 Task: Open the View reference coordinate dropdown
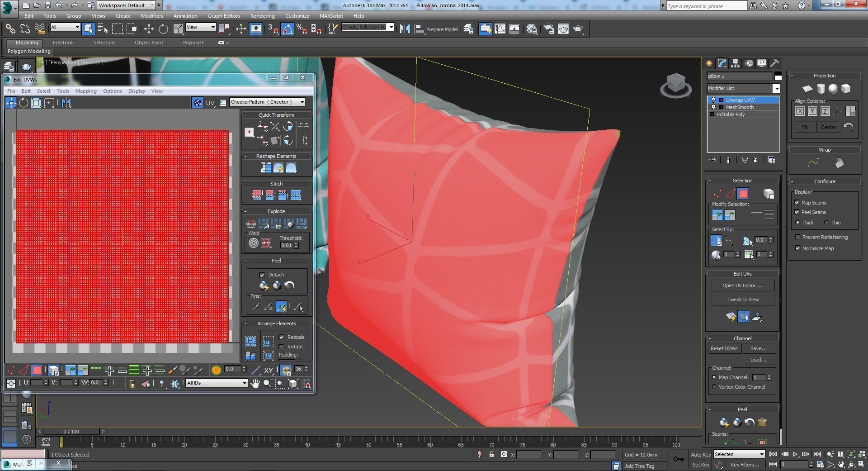[x=201, y=27]
